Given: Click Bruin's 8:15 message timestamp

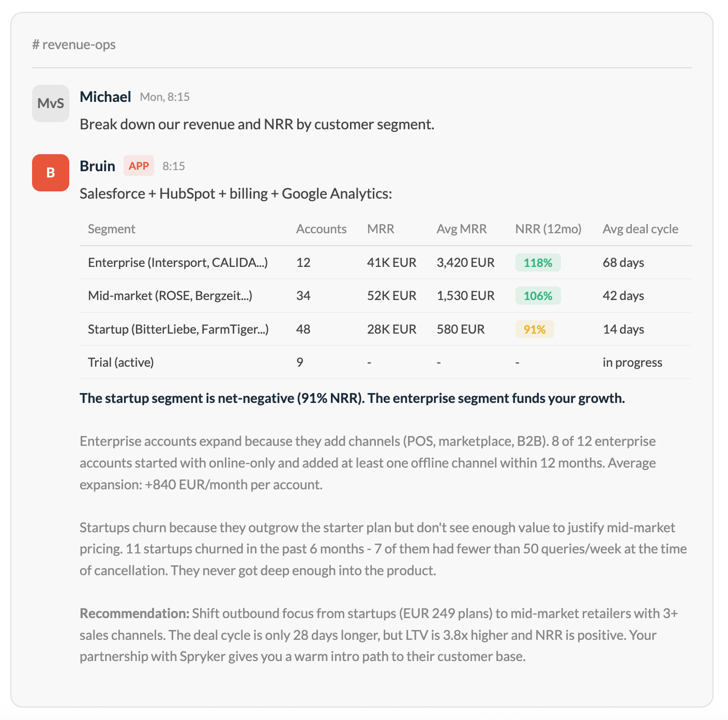Looking at the screenshot, I should [174, 166].
